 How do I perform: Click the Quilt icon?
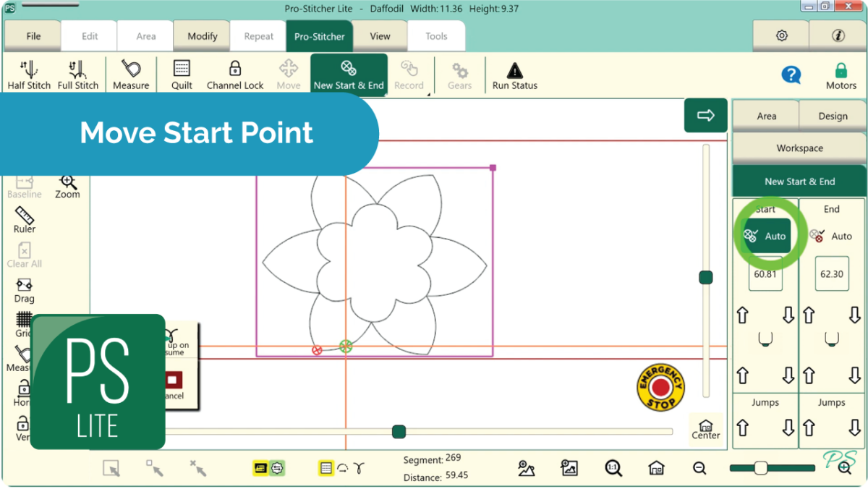click(182, 75)
